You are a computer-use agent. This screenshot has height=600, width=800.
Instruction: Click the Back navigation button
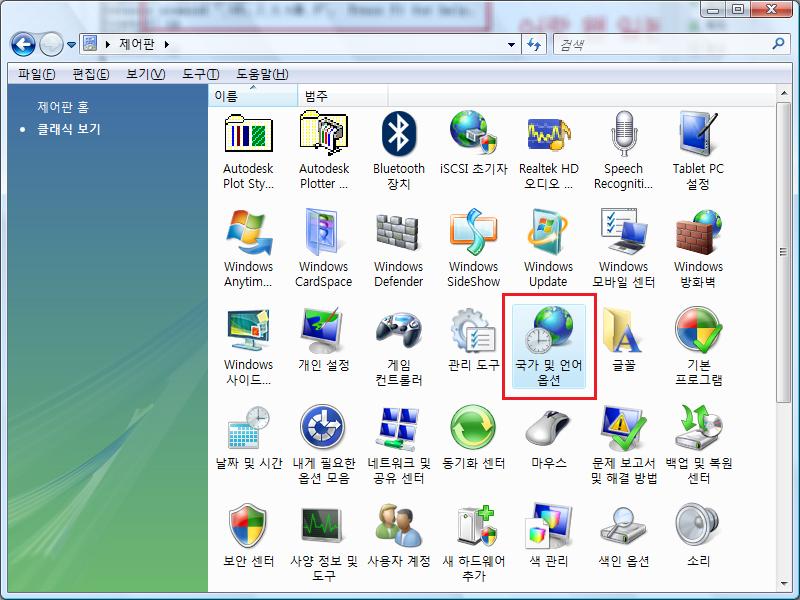pos(23,44)
